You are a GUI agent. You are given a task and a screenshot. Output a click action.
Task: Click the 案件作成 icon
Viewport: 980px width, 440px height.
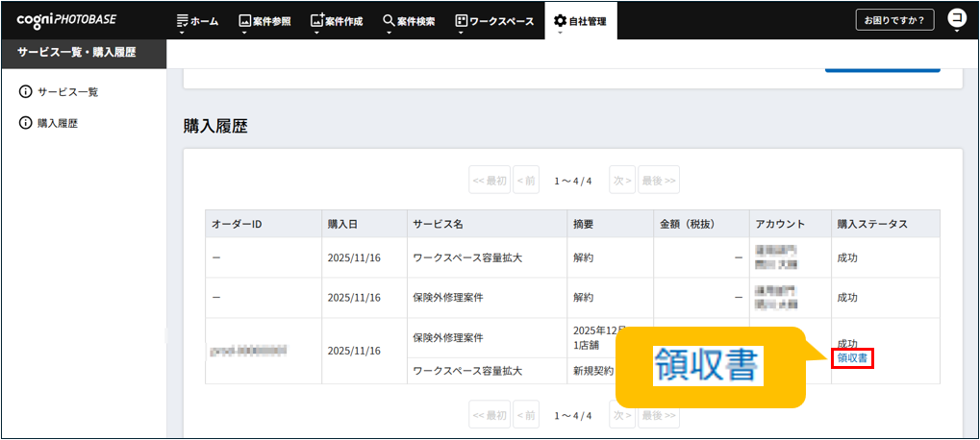(x=317, y=19)
